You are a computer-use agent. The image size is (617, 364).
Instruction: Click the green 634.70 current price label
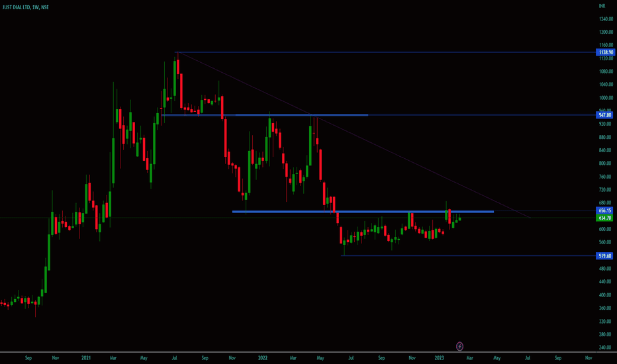click(x=605, y=218)
